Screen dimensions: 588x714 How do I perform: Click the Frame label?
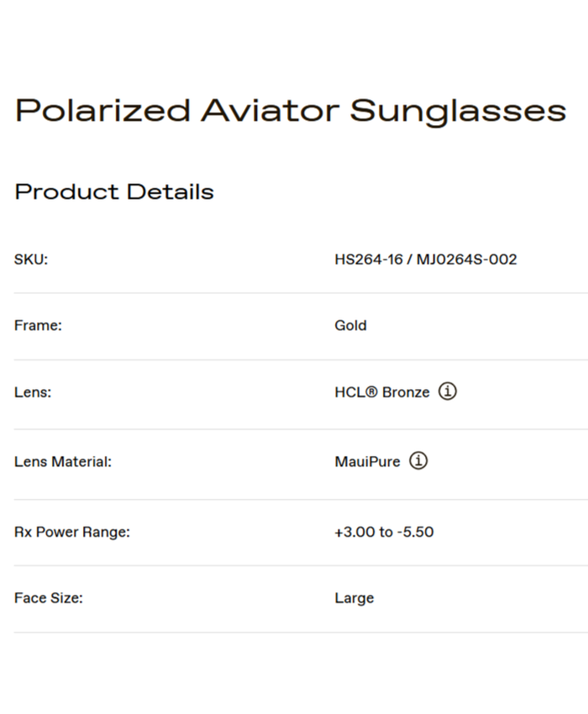tap(38, 325)
